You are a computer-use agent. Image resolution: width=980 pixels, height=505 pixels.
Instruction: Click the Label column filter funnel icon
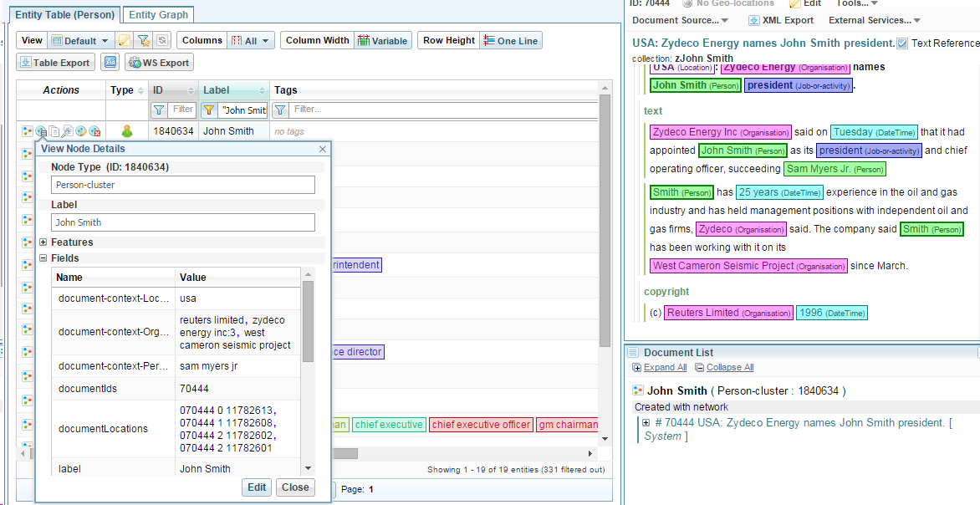point(209,110)
